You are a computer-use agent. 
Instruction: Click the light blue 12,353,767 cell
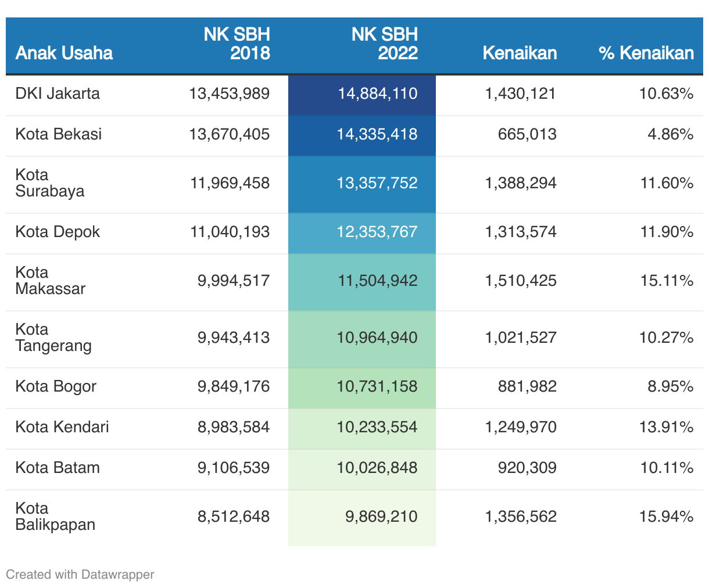[x=377, y=232]
